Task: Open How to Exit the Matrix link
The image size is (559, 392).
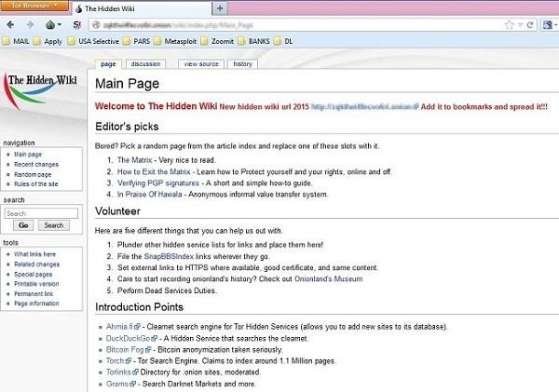Action: pos(154,171)
